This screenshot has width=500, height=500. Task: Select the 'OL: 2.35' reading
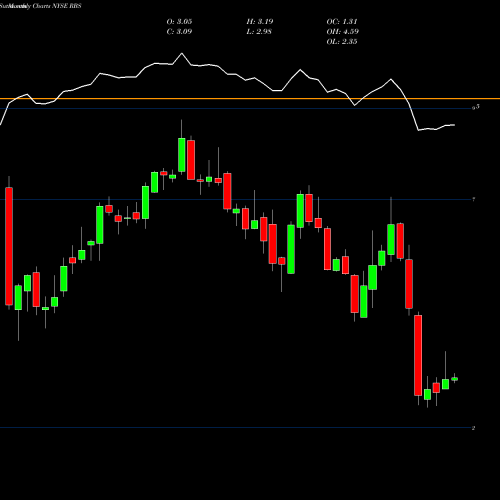pyautogui.click(x=342, y=42)
